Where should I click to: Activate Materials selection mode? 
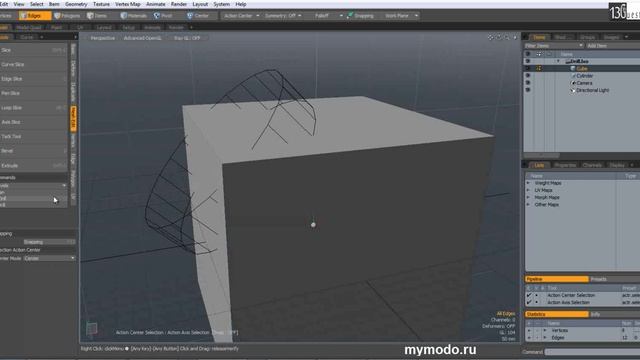[134, 16]
